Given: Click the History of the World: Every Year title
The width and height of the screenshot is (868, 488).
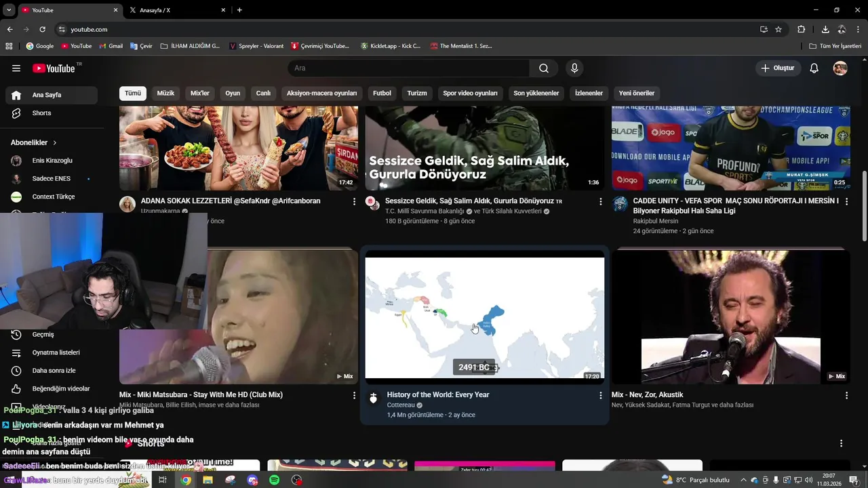Looking at the screenshot, I should (438, 394).
